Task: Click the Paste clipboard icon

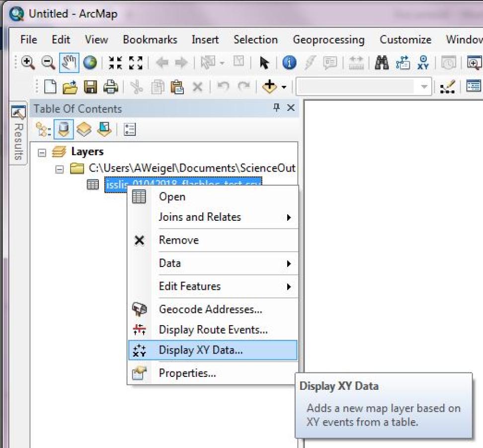Action: pos(177,87)
